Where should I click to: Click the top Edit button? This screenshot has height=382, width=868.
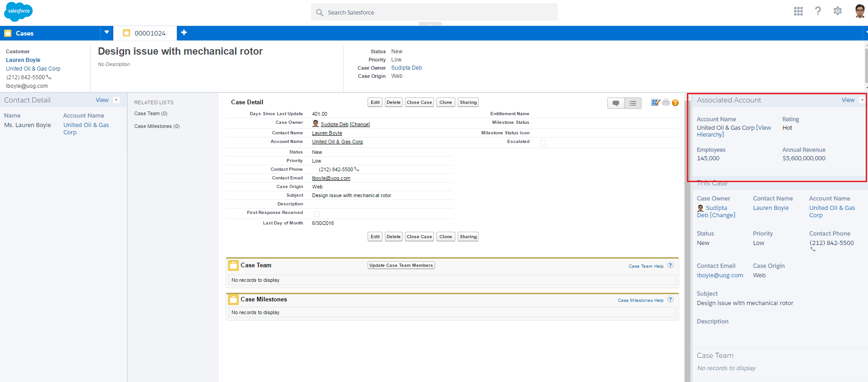pos(375,102)
